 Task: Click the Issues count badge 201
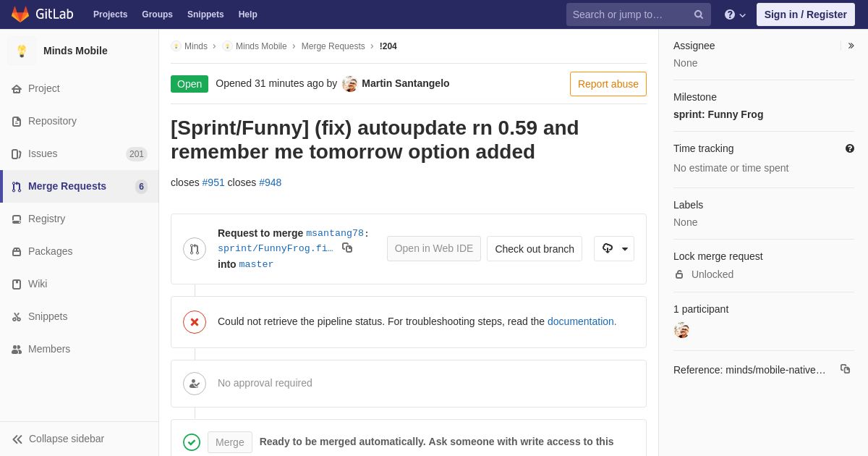(x=137, y=154)
